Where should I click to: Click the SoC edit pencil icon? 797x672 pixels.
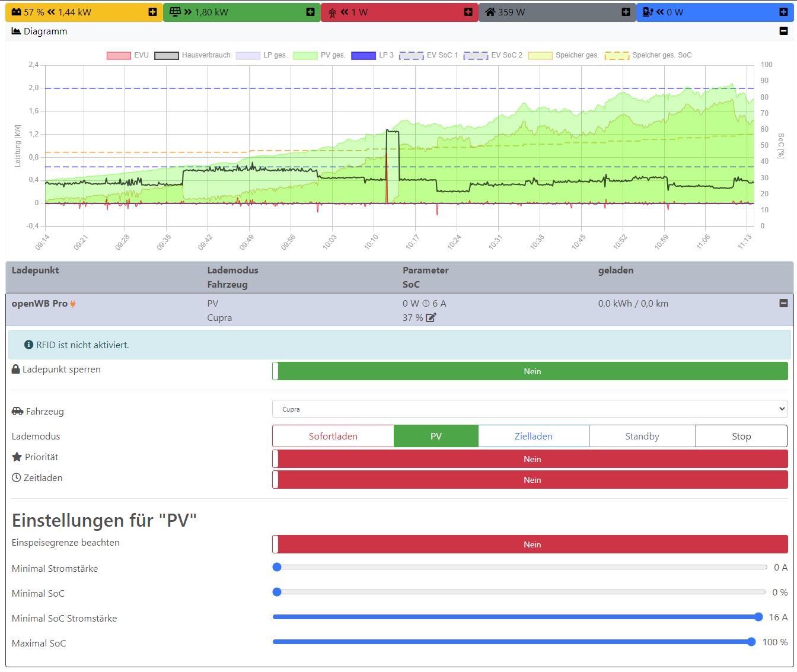coord(431,317)
